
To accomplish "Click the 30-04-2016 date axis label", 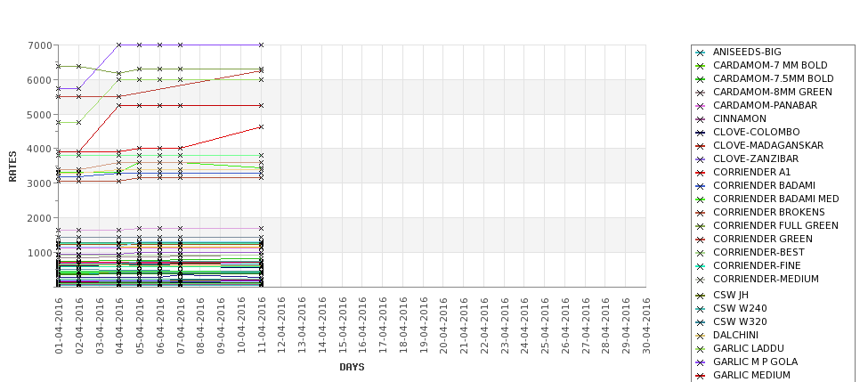I will tap(646, 325).
